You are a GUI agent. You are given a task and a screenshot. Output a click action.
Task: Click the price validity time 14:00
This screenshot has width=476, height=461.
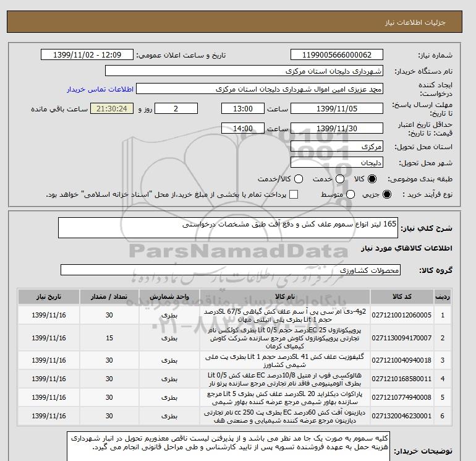pyautogui.click(x=243, y=128)
